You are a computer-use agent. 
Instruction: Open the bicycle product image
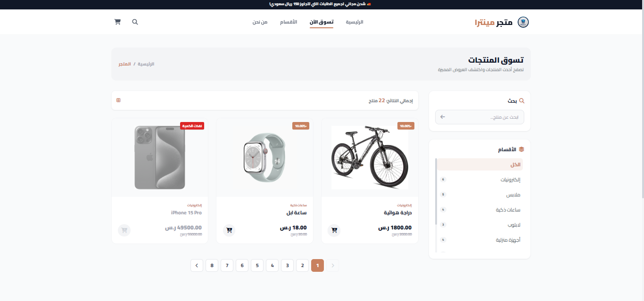[370, 157]
